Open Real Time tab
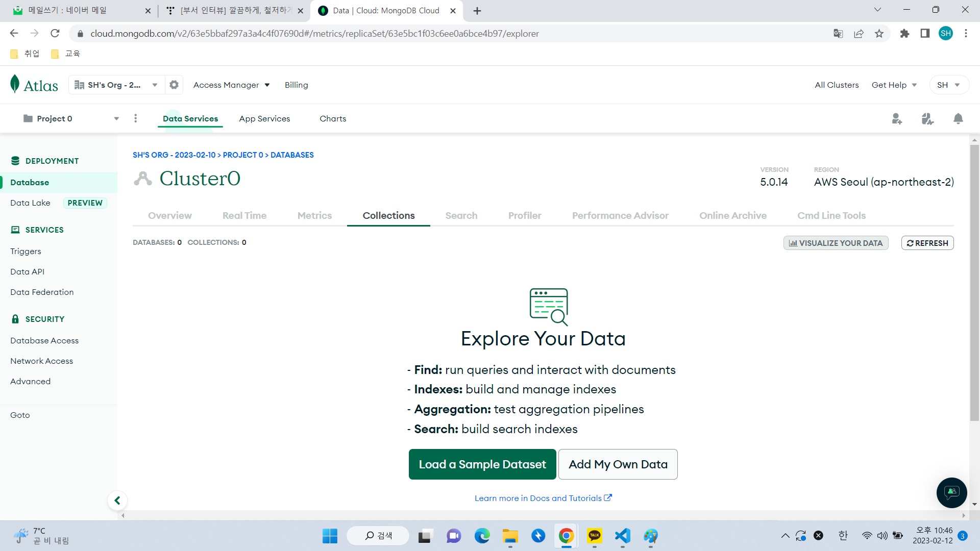Screen dimensions: 980x551 [244, 216]
